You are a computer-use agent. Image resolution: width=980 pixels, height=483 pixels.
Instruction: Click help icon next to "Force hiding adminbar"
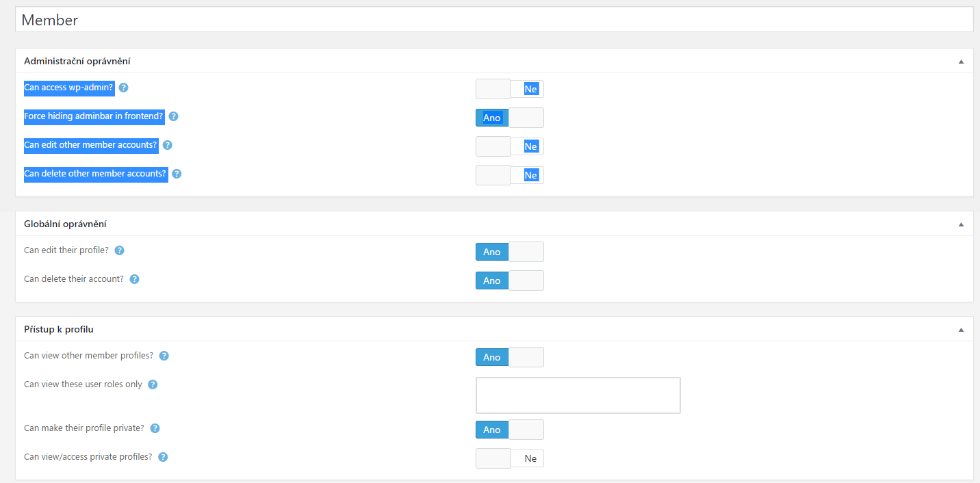tap(174, 116)
